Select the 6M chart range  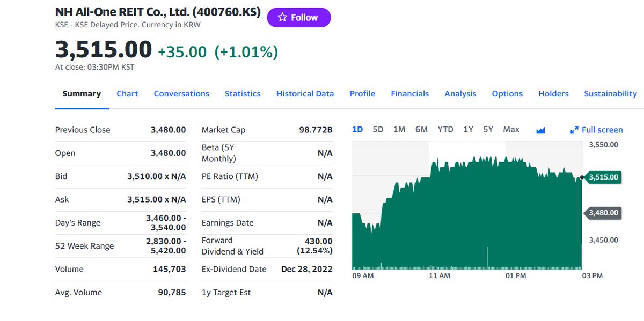coord(421,130)
